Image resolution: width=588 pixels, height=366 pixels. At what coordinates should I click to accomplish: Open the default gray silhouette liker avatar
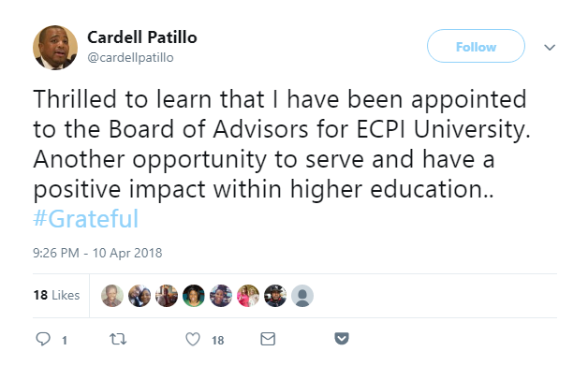tap(302, 296)
